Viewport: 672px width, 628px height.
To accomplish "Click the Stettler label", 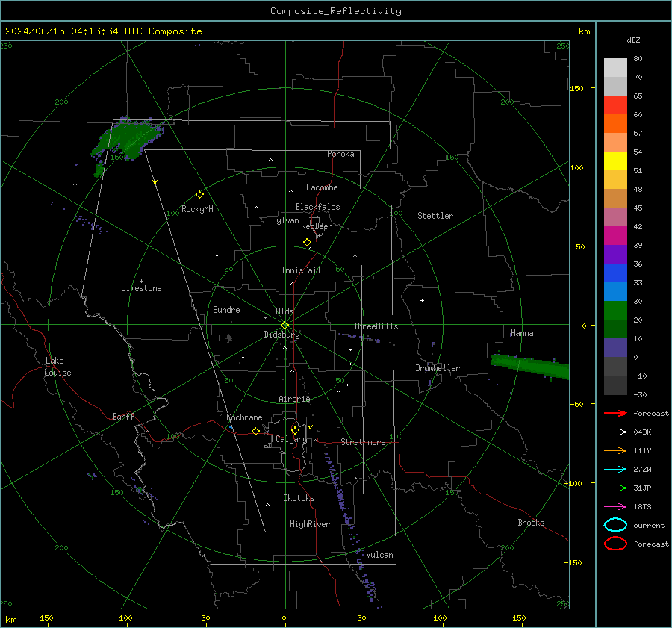I will coord(435,216).
